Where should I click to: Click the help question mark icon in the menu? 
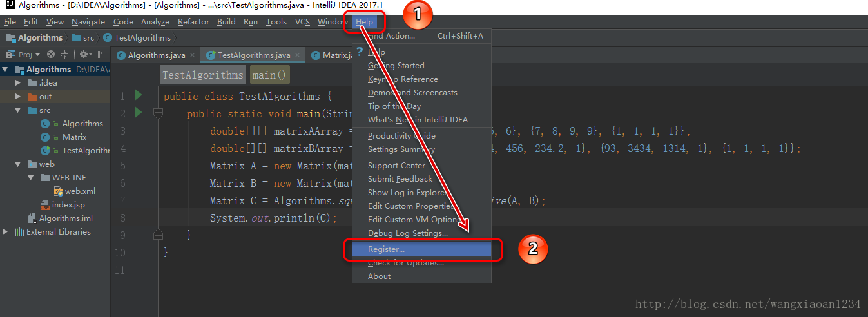tap(360, 52)
